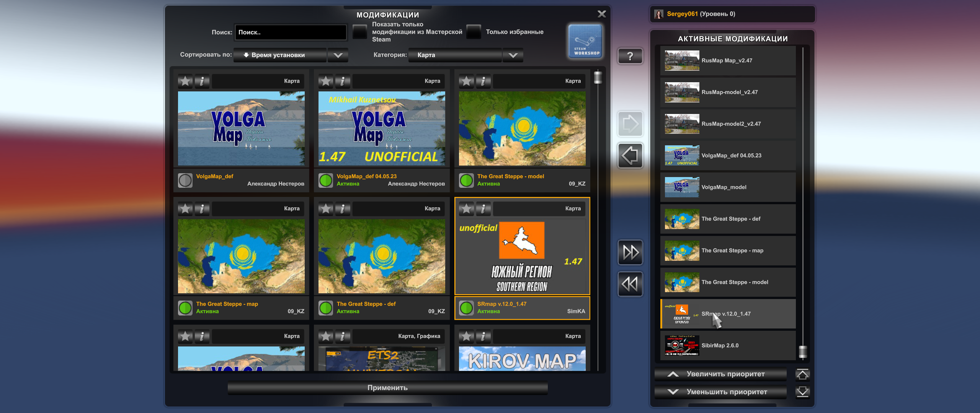Open info for The Great Steppe - map

click(202, 209)
